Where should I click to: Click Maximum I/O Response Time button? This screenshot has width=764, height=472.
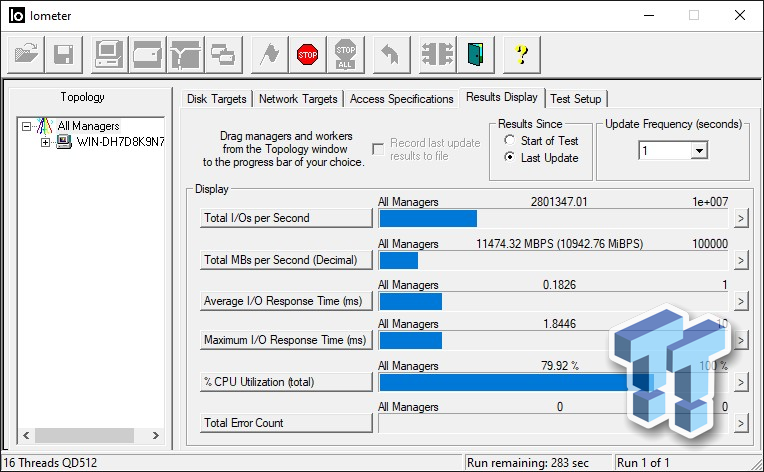[x=286, y=340]
